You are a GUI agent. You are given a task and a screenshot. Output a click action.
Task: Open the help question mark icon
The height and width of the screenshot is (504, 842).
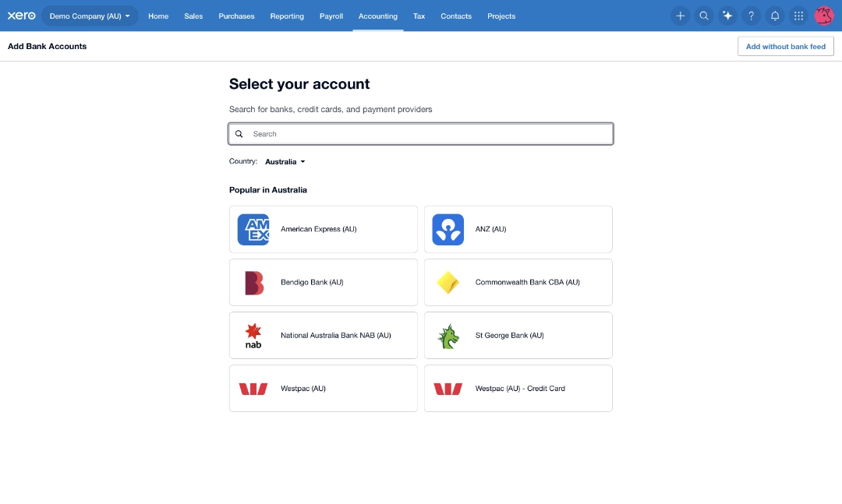coord(751,16)
